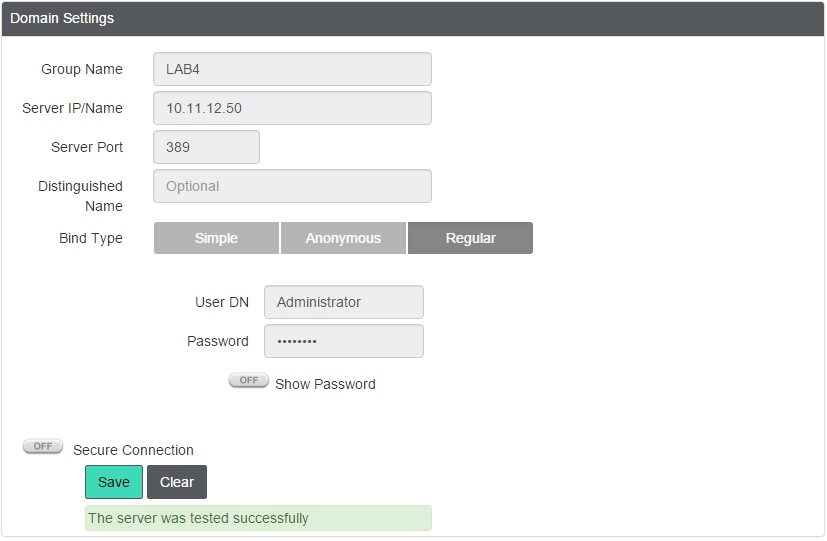Image resolution: width=827 pixels, height=541 pixels.
Task: Select the User DN Administrator field
Action: pyautogui.click(x=343, y=302)
